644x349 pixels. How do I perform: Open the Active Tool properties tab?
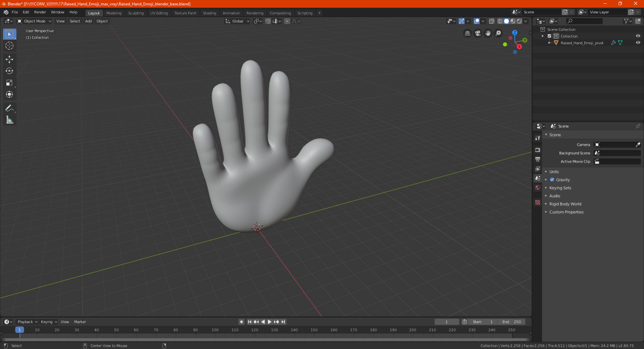(538, 138)
